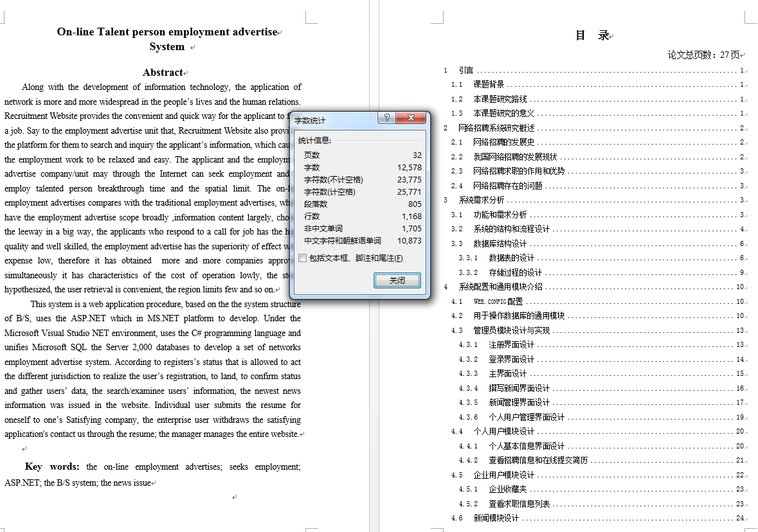Select contents entry 4.3.4 撰写新闻界面设计
The width and height of the screenshot is (758, 532).
coord(603,388)
